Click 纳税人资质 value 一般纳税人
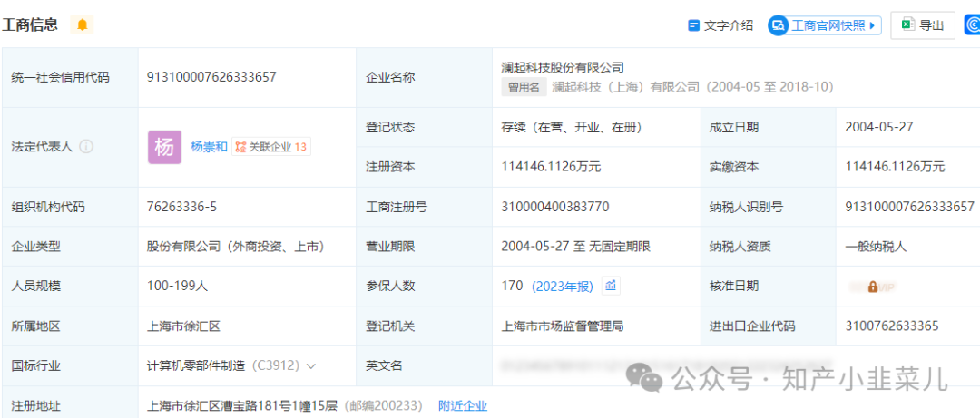Screen dimensions: 980x418 [876, 247]
